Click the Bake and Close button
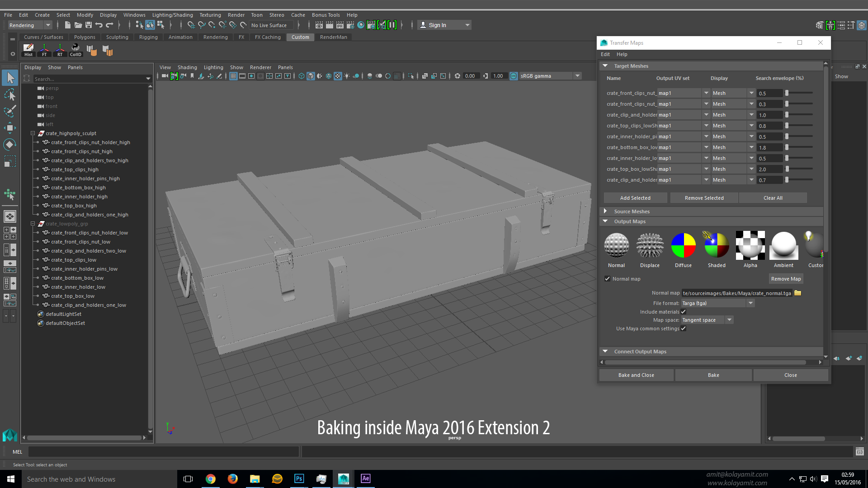Screen dimensions: 868x488 (x=636, y=375)
